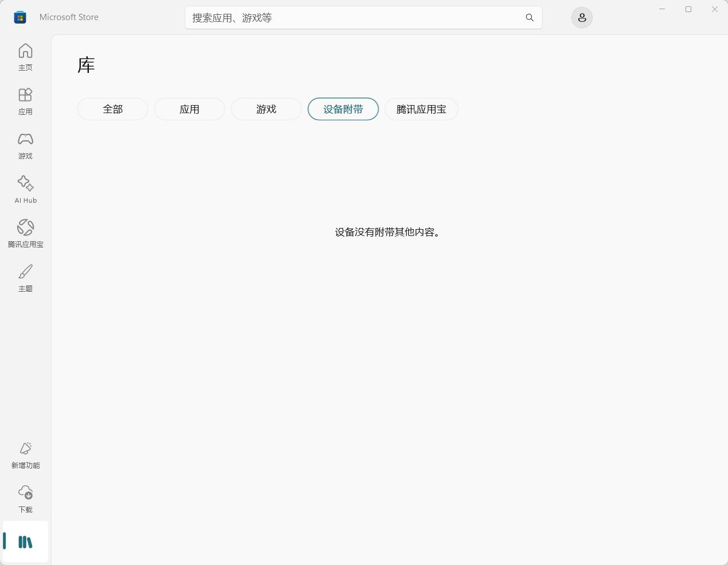Open 新增功能 what's new page

(x=25, y=455)
